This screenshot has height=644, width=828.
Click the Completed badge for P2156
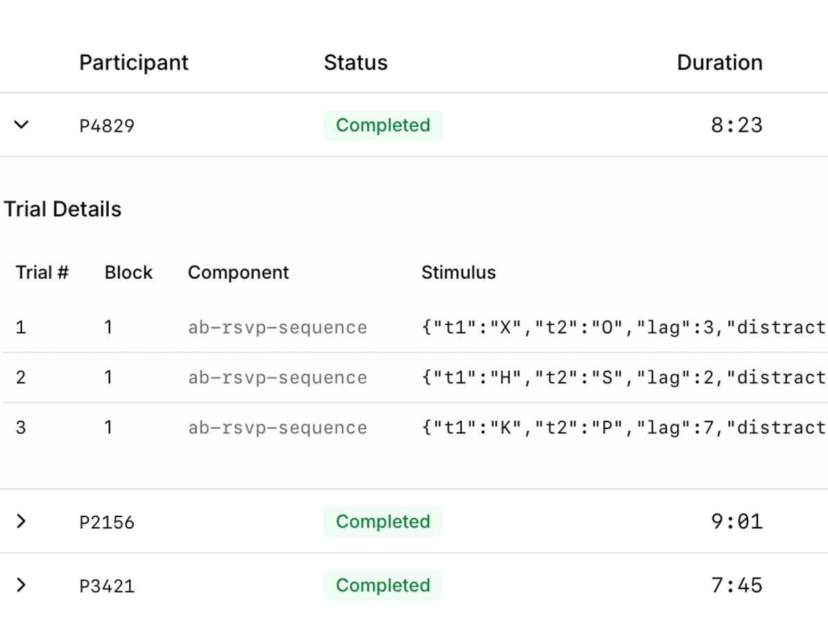(x=383, y=522)
